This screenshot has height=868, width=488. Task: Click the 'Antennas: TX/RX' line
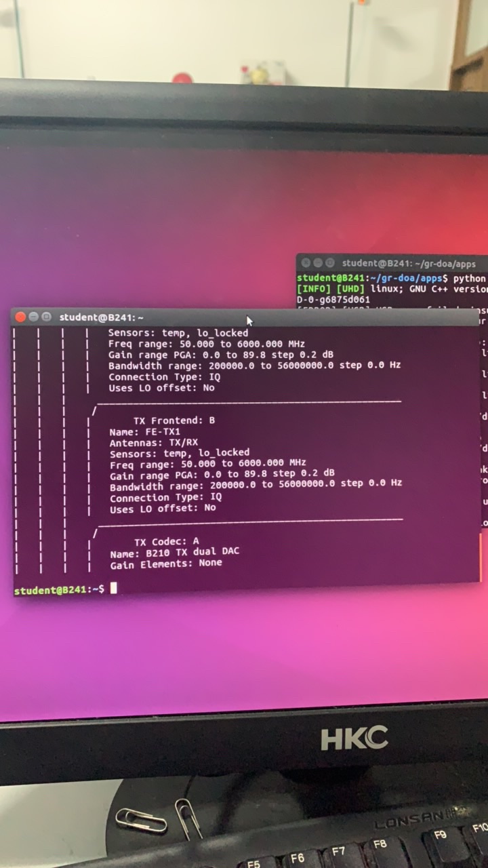154,442
